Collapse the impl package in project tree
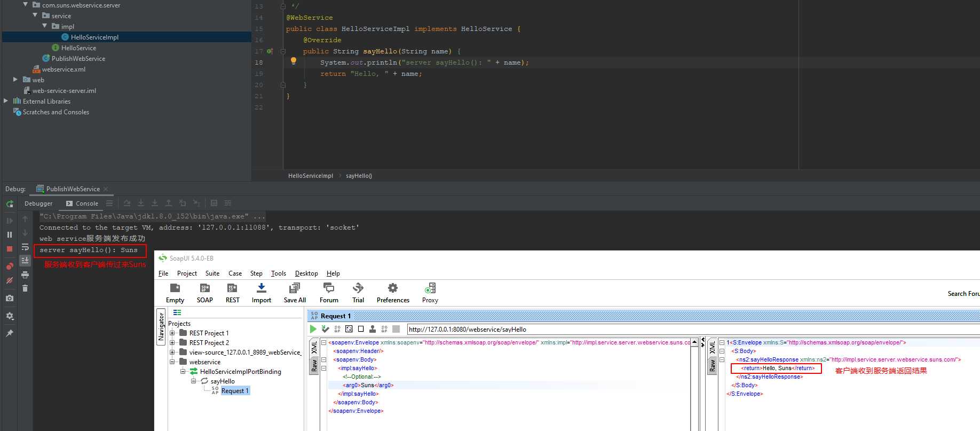980x431 pixels. coord(45,26)
